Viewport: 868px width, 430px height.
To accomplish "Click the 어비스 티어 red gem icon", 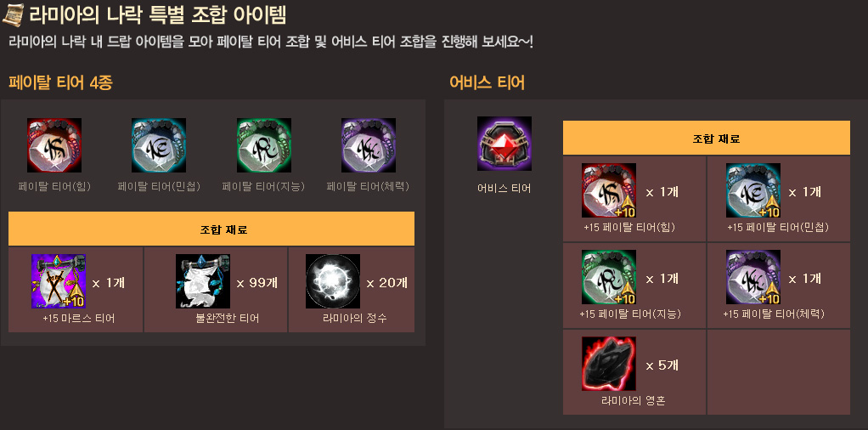I will point(504,144).
